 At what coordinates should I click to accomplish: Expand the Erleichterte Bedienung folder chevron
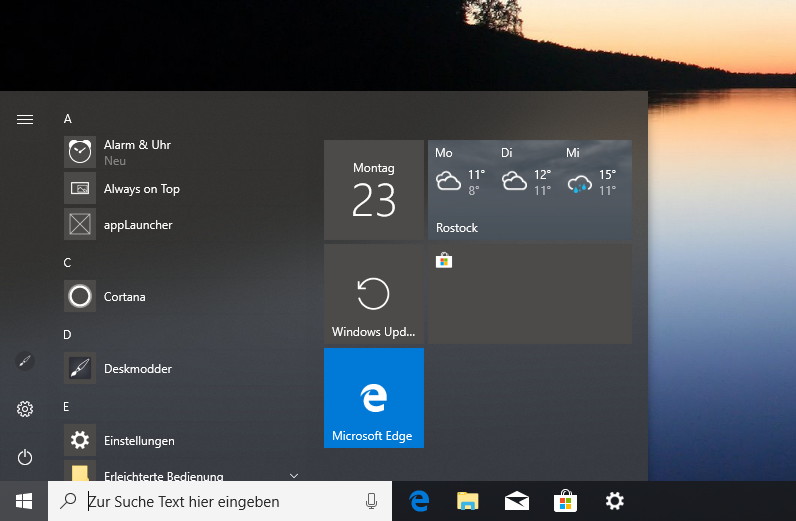[294, 476]
